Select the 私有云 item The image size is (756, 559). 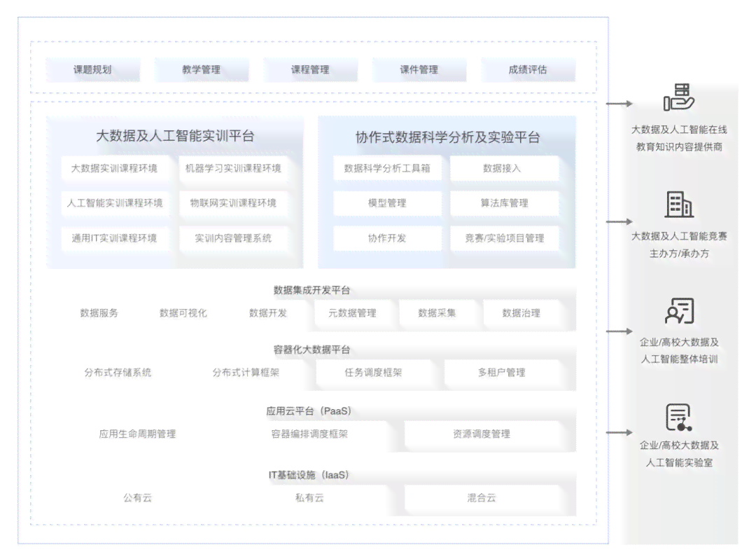309,498
